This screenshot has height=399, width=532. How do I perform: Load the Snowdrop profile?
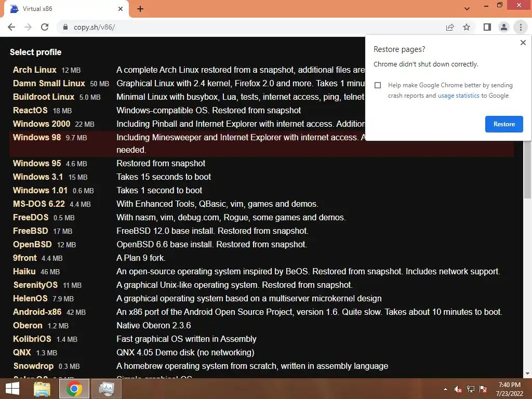coord(33,366)
